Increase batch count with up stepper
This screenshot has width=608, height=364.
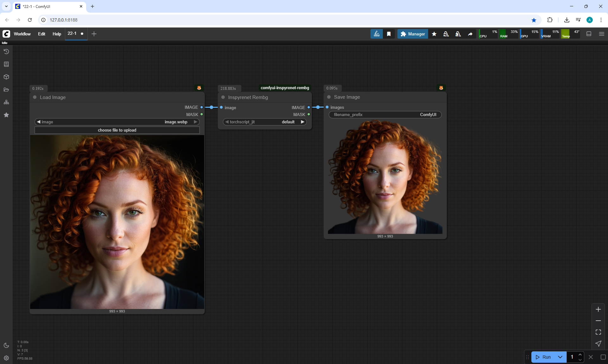click(x=580, y=355)
